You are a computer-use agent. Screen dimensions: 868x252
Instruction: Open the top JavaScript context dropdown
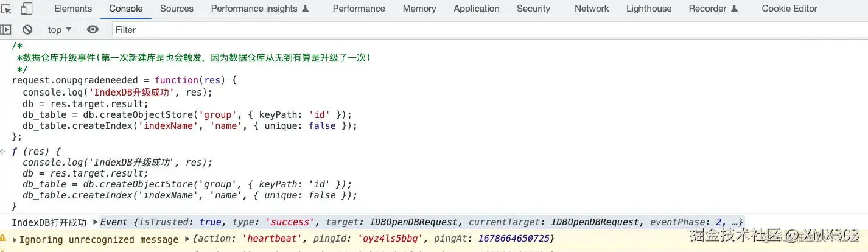pos(60,29)
